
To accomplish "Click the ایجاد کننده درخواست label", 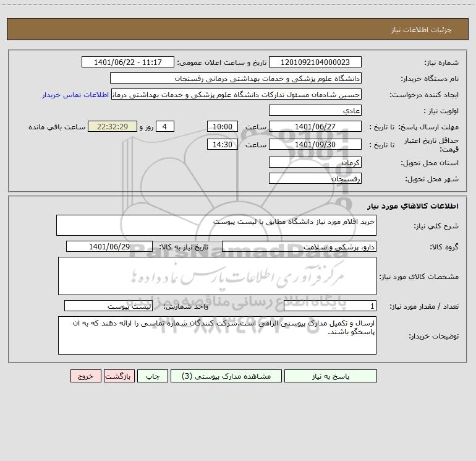I will click(x=424, y=95).
